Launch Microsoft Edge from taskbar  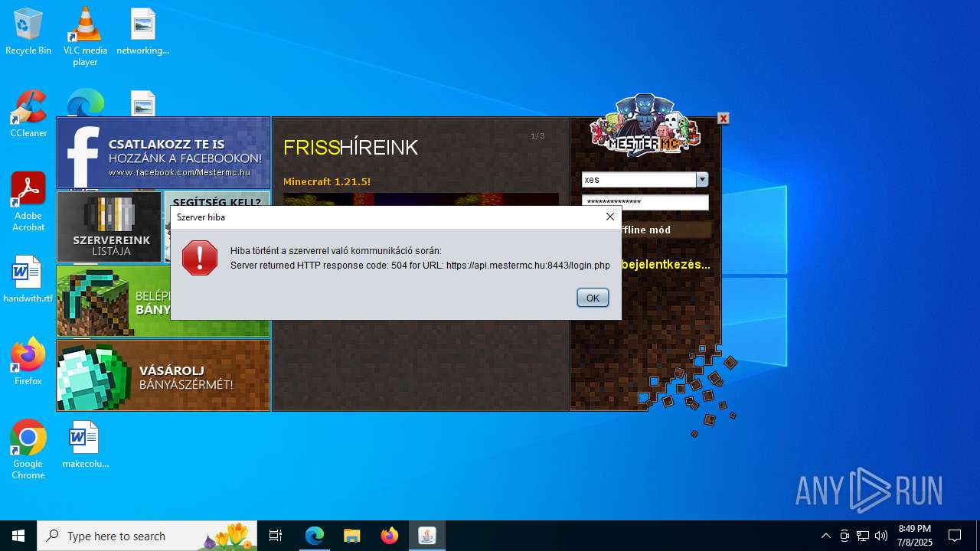pos(315,536)
